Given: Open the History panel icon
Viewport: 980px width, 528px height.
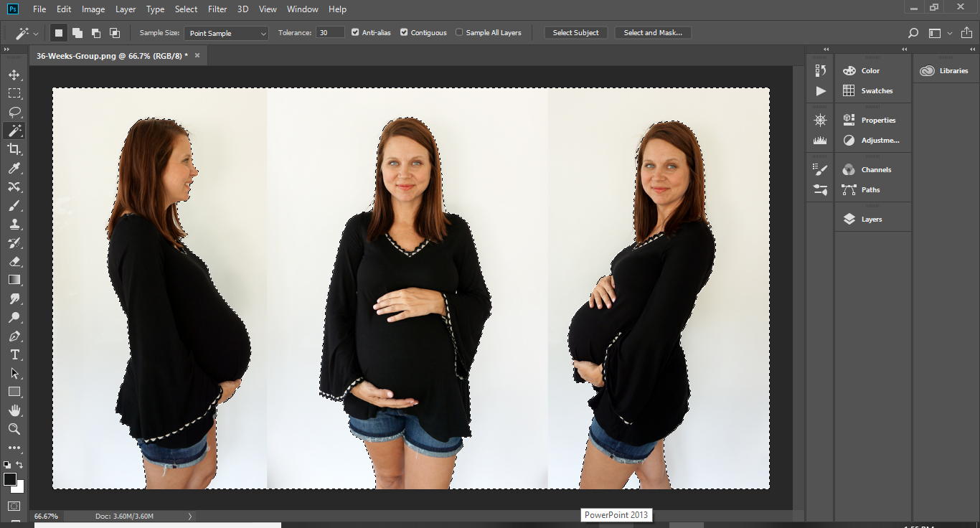Looking at the screenshot, I should (821, 70).
